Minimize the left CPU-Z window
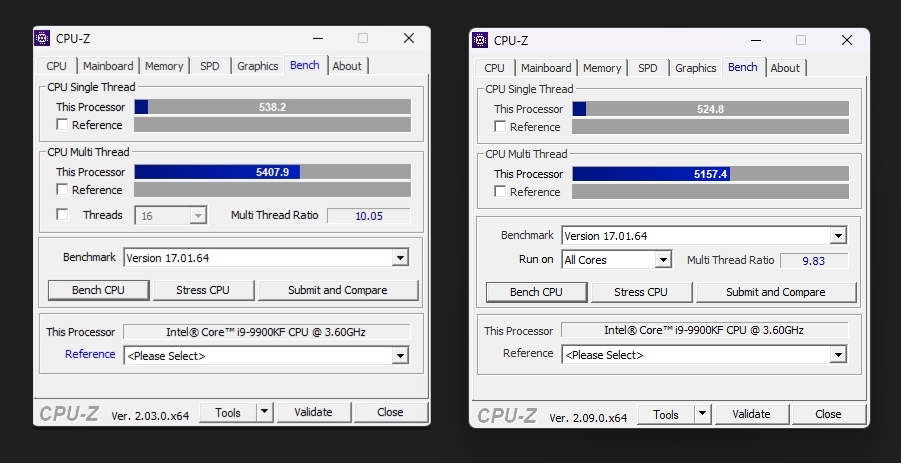Image resolution: width=901 pixels, height=463 pixels. point(317,38)
